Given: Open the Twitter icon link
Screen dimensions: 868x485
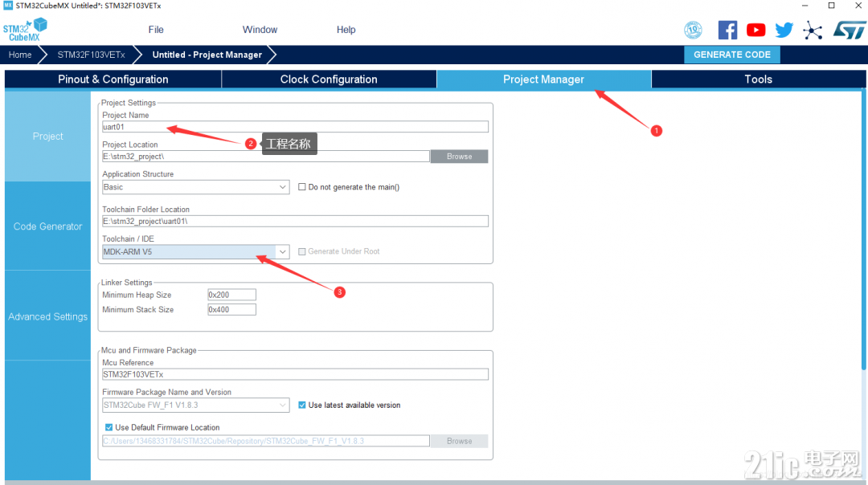Looking at the screenshot, I should tap(784, 30).
